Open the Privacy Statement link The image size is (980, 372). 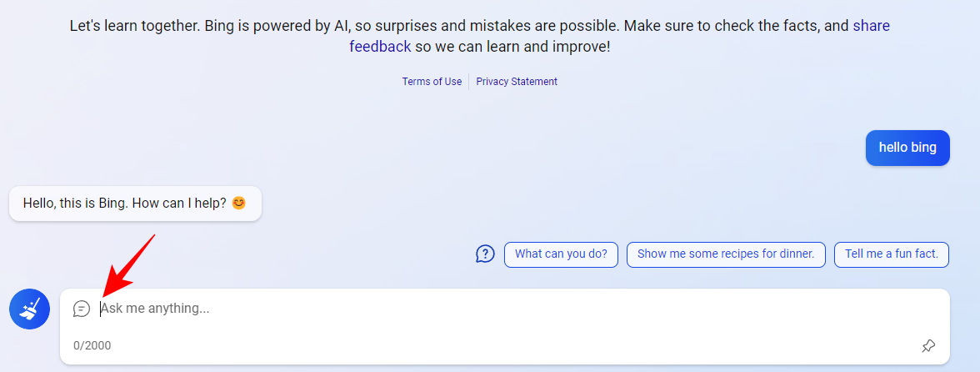517,82
